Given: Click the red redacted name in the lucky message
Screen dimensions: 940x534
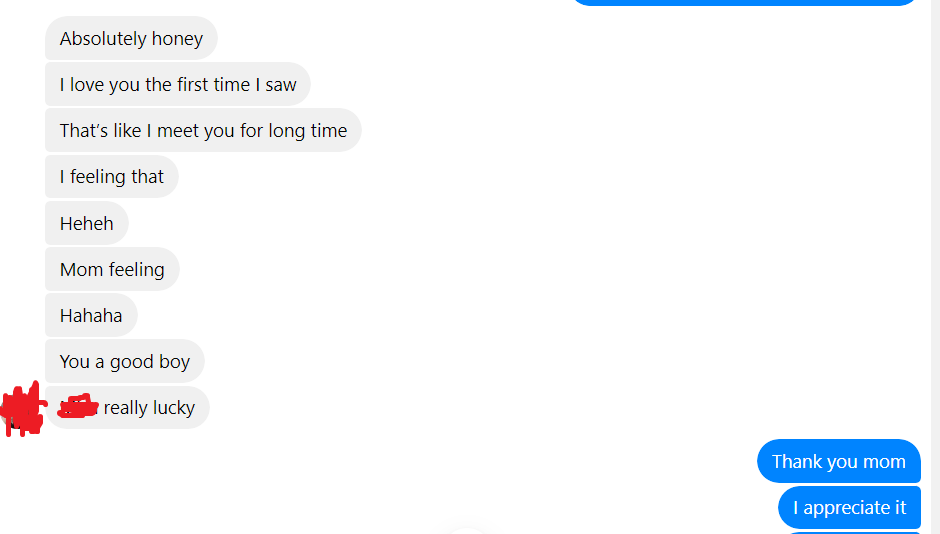Looking at the screenshot, I should pyautogui.click(x=78, y=406).
